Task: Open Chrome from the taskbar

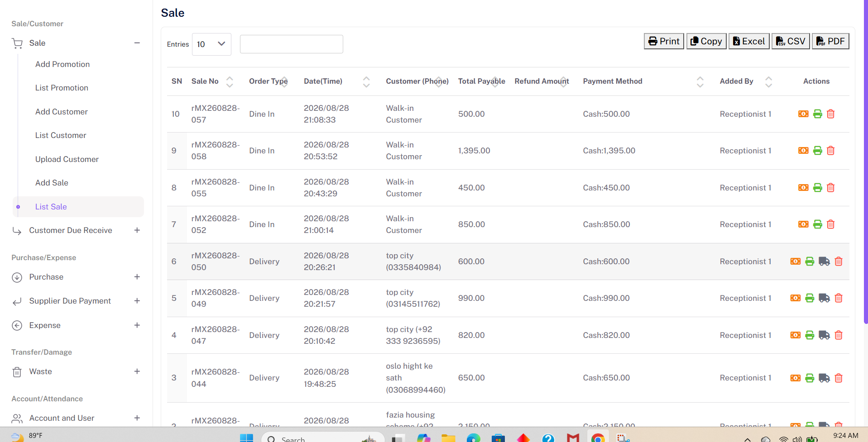Action: (598, 437)
